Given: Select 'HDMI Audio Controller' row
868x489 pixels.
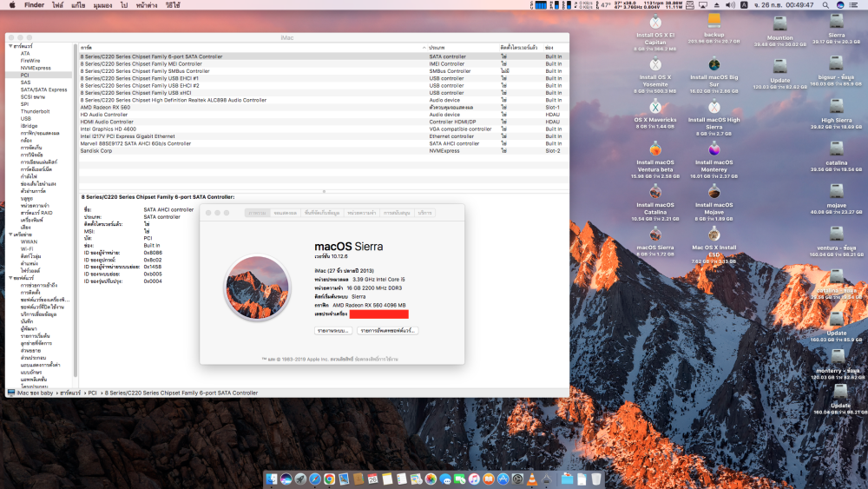Looking at the screenshot, I should pyautogui.click(x=324, y=122).
